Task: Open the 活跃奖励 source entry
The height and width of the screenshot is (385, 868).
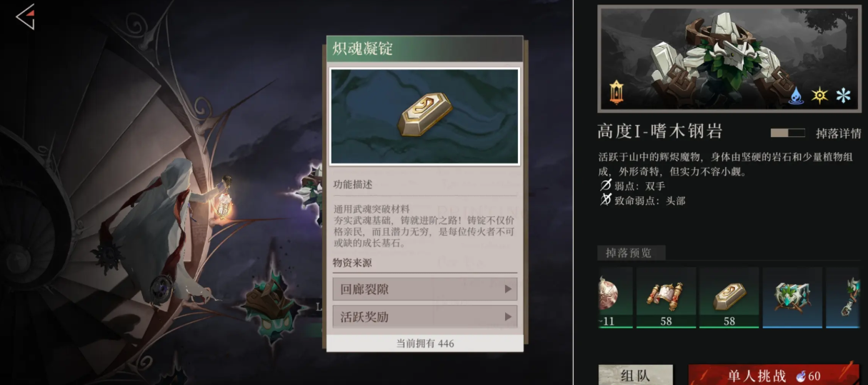Action: (425, 316)
